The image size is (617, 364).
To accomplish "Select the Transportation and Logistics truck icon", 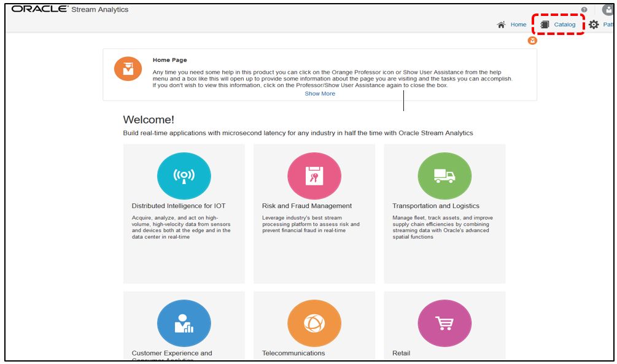I will point(444,176).
